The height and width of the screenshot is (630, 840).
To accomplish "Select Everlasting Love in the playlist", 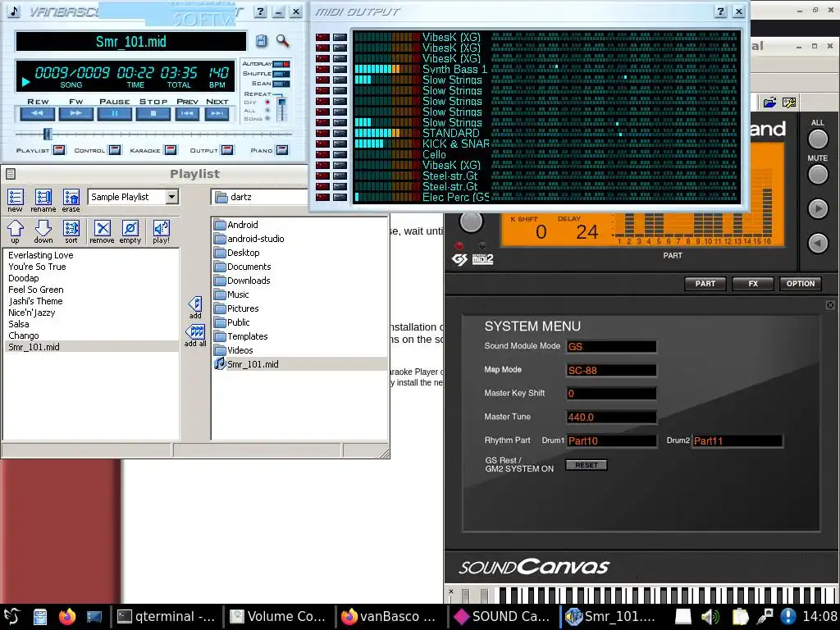I will [x=41, y=255].
